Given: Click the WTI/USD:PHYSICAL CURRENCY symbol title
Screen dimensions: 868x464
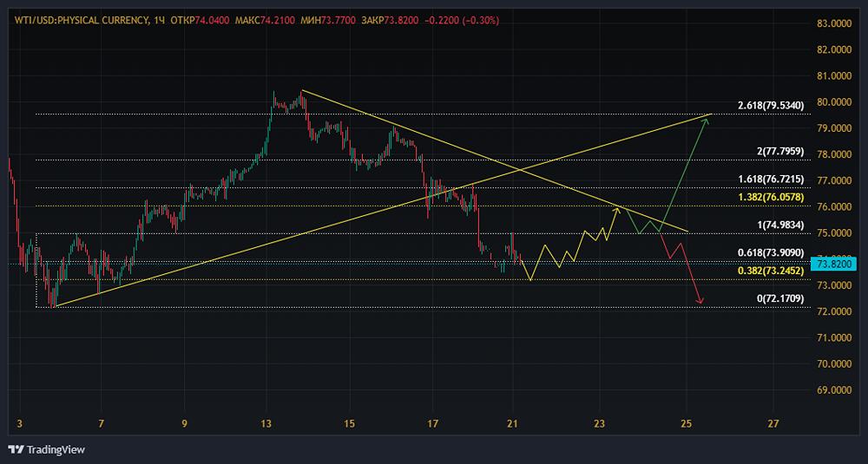Looking at the screenshot, I should (82, 21).
